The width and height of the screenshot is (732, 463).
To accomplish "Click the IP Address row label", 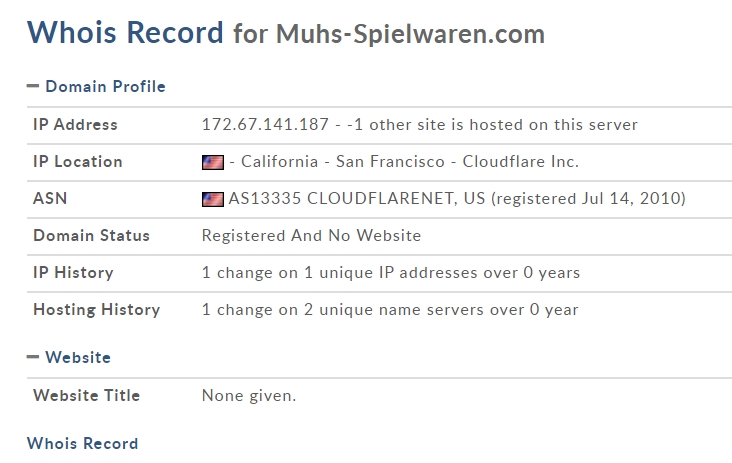I will (x=75, y=125).
